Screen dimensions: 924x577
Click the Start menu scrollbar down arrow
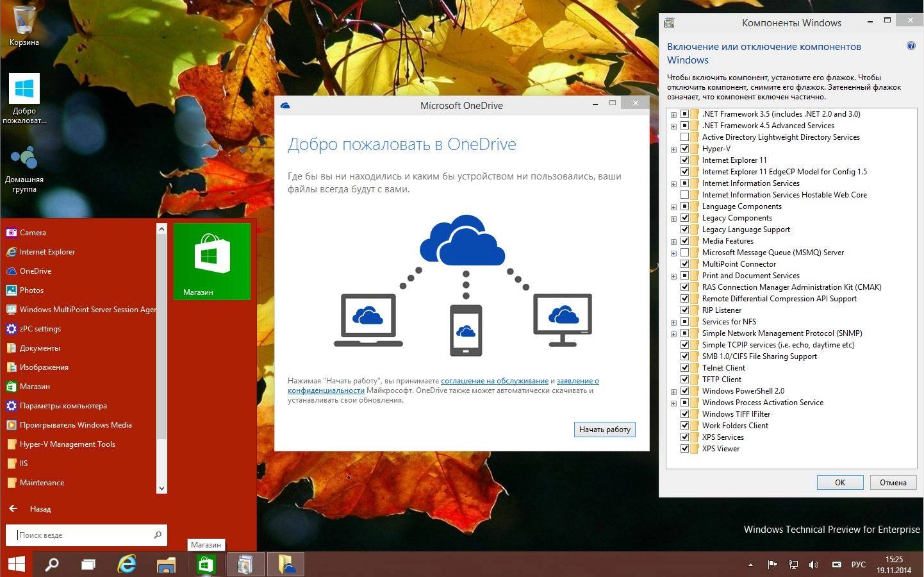[161, 489]
